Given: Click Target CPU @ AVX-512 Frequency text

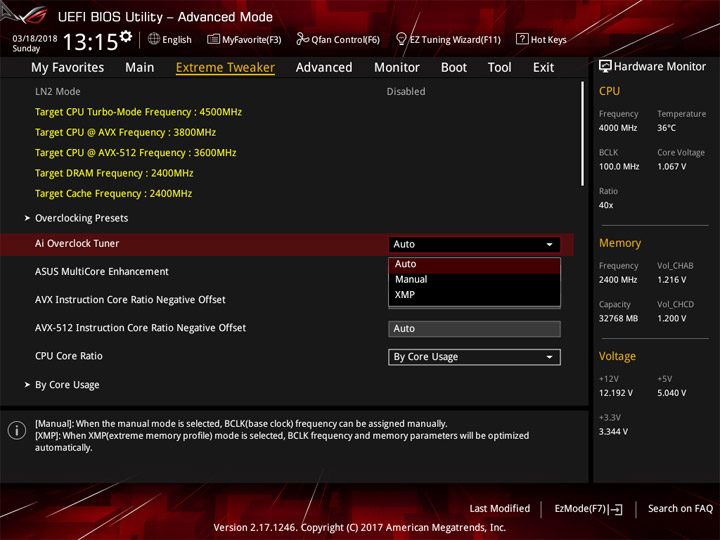Looking at the screenshot, I should 135,152.
